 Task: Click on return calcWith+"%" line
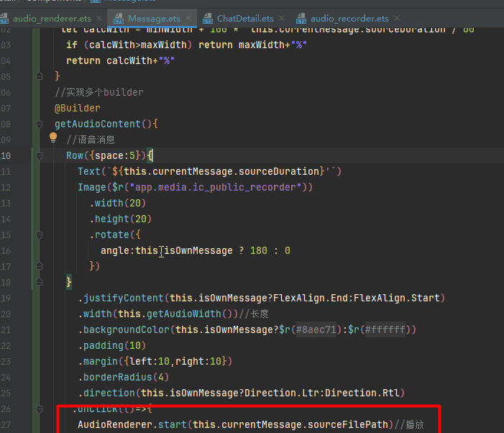tap(120, 60)
